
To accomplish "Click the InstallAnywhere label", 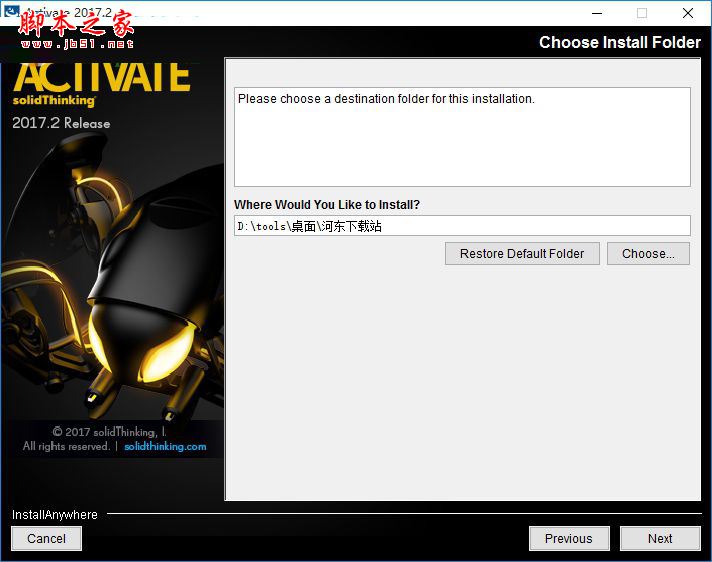I will [54, 514].
